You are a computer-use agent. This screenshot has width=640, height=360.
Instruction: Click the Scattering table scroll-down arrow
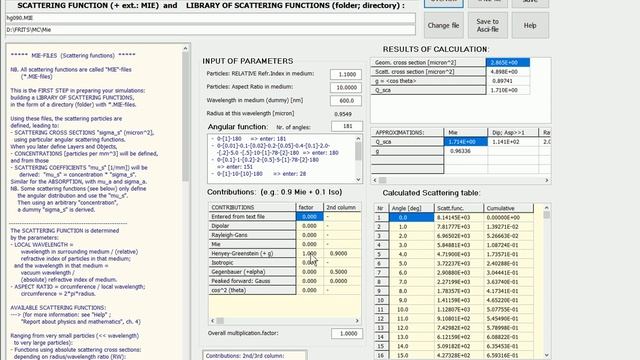(547, 356)
